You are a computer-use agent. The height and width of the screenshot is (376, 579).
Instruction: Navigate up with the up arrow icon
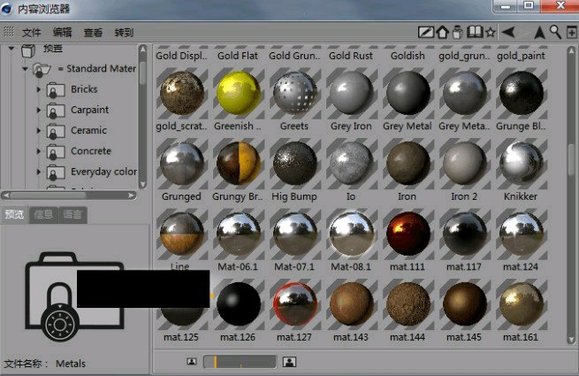(x=539, y=33)
